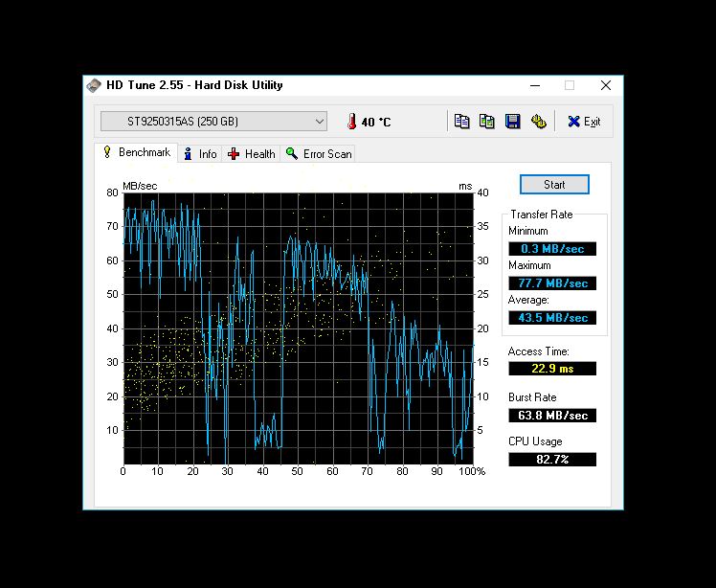This screenshot has width=716, height=588.
Task: Switch to the Error Scan tab
Action: pos(318,154)
